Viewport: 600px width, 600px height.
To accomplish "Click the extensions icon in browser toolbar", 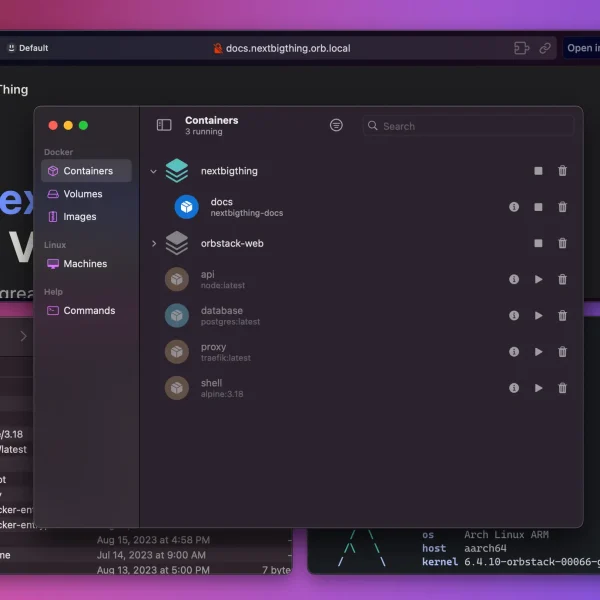I will (x=522, y=48).
